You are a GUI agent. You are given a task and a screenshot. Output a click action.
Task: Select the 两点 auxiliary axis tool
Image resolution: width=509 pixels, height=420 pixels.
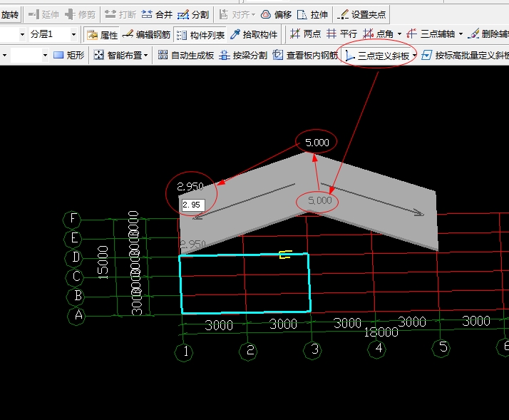tap(305, 34)
